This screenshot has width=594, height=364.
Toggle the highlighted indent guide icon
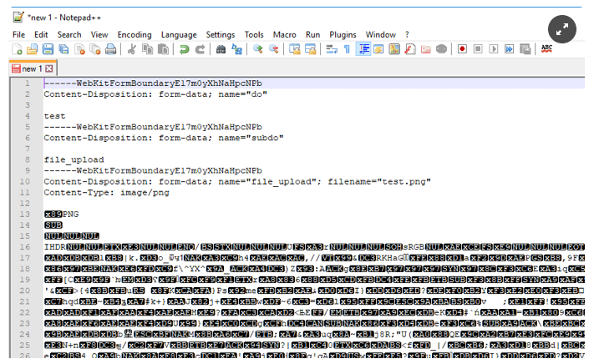363,49
